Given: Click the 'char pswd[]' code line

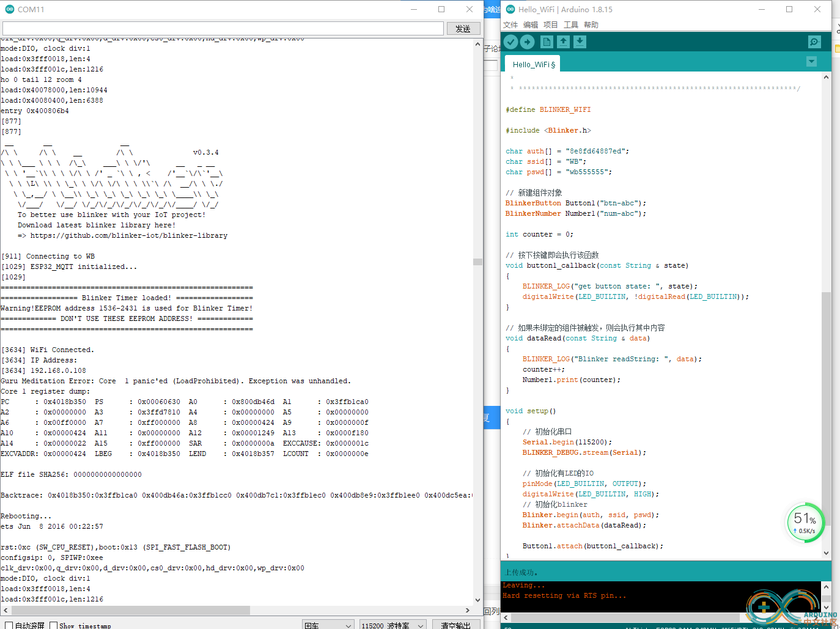Looking at the screenshot, I should point(559,172).
